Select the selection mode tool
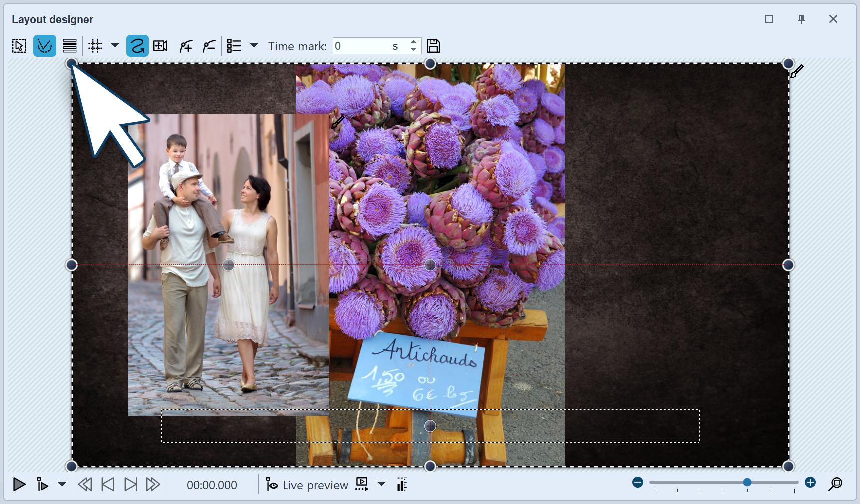The image size is (860, 504). coord(19,45)
